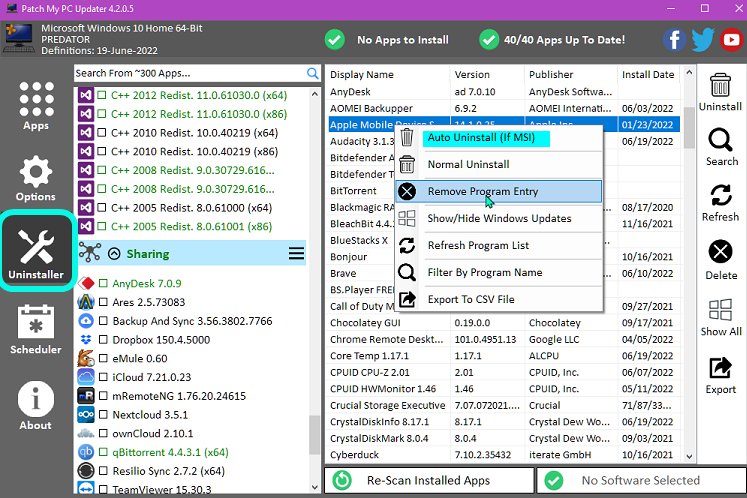Open the Apps section in sidebar
The width and height of the screenshot is (747, 498).
36,106
